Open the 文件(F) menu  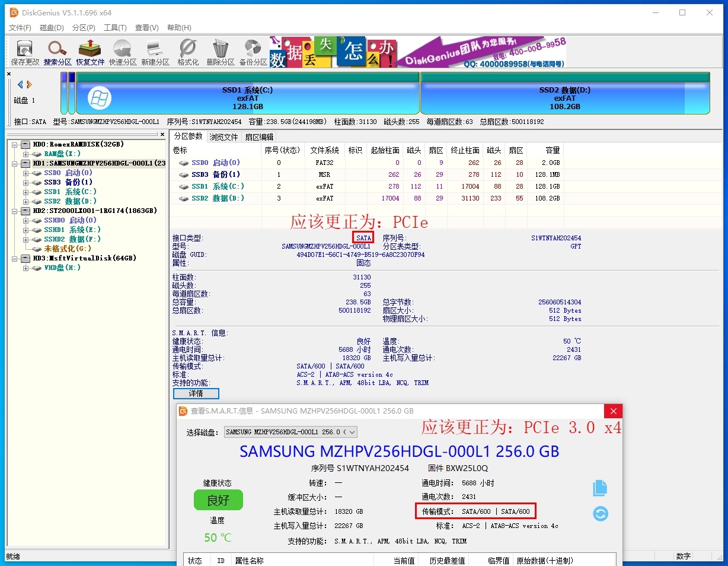[x=20, y=27]
